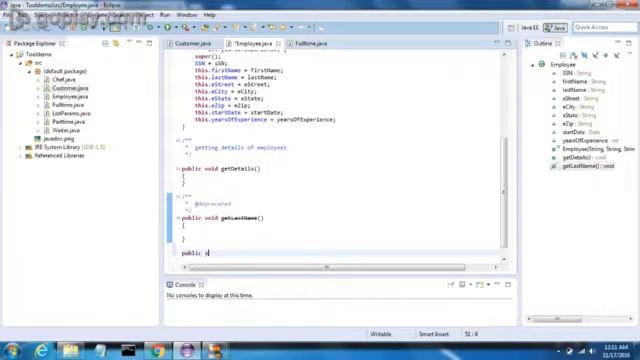Open the Help menu
Viewport: 640px width, 360px height.
[209, 15]
